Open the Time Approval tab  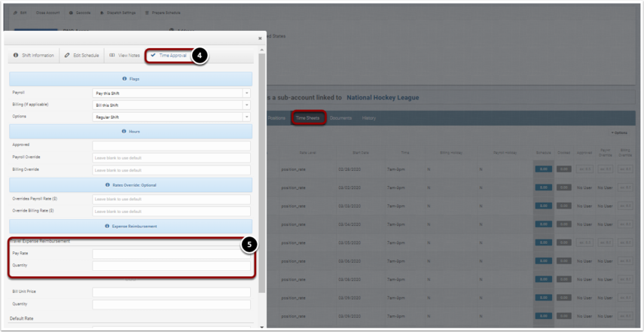pos(169,56)
